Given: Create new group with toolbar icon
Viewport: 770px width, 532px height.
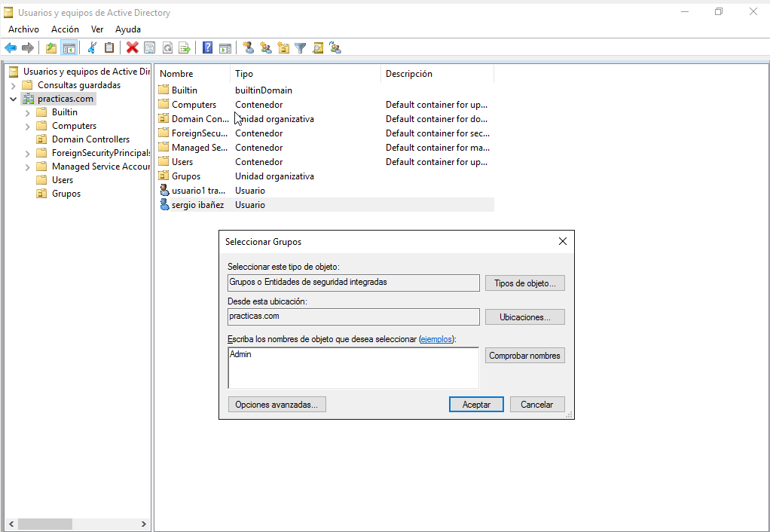Looking at the screenshot, I should tap(265, 48).
